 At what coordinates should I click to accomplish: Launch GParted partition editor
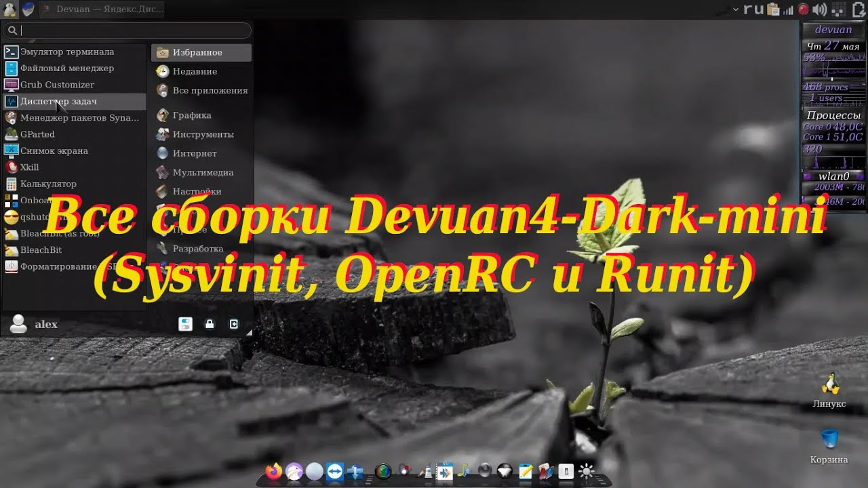[73, 134]
